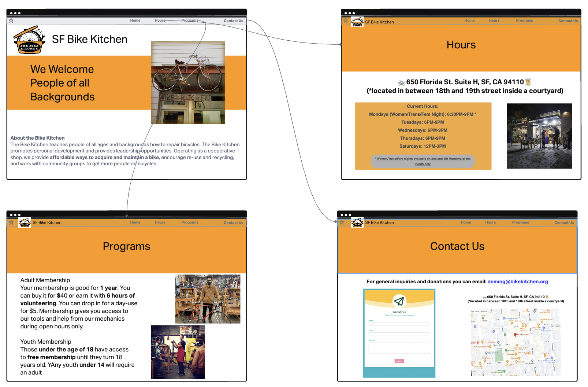
Task: Click the red Bike Kitchen pin on the map
Action: click(515, 334)
